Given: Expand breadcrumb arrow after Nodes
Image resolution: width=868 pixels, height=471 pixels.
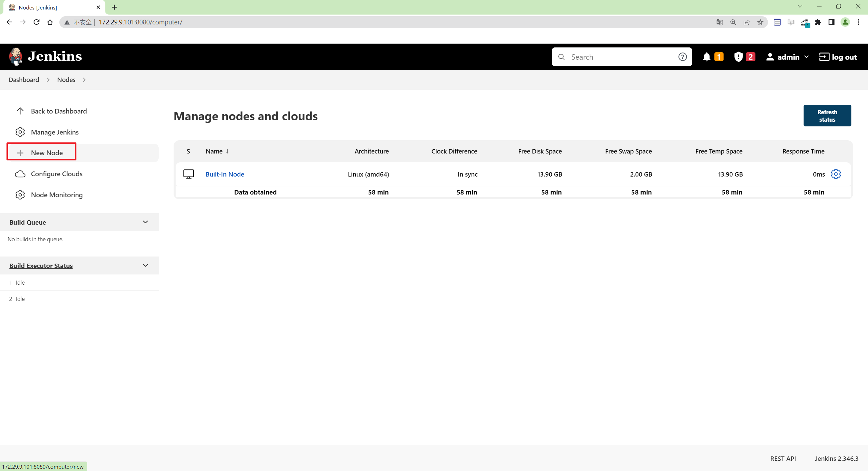Looking at the screenshot, I should (84, 80).
